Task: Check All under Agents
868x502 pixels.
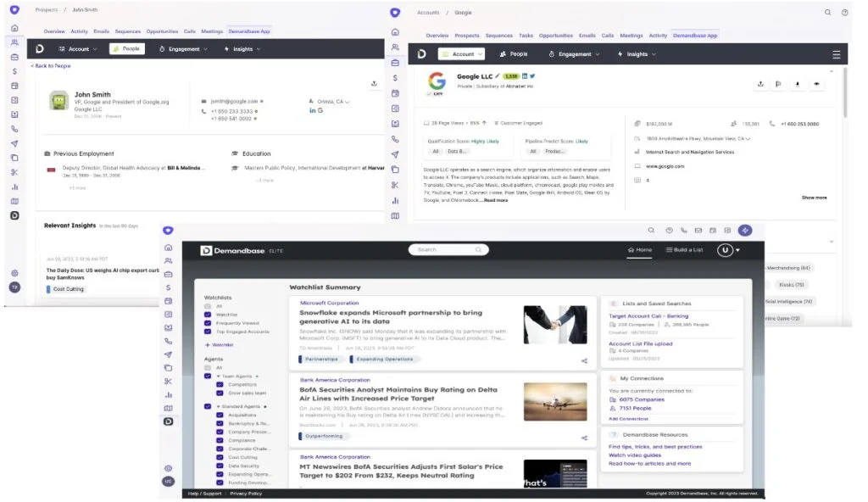Action: tap(208, 367)
